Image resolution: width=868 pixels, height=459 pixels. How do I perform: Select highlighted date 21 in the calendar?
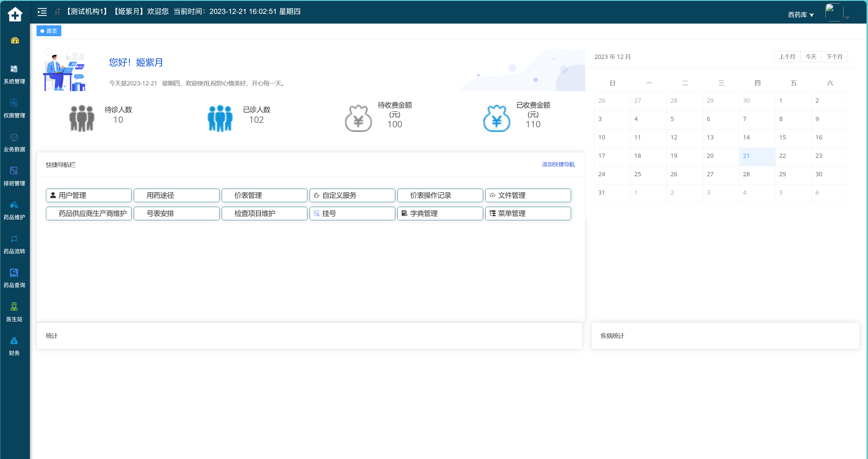(757, 157)
